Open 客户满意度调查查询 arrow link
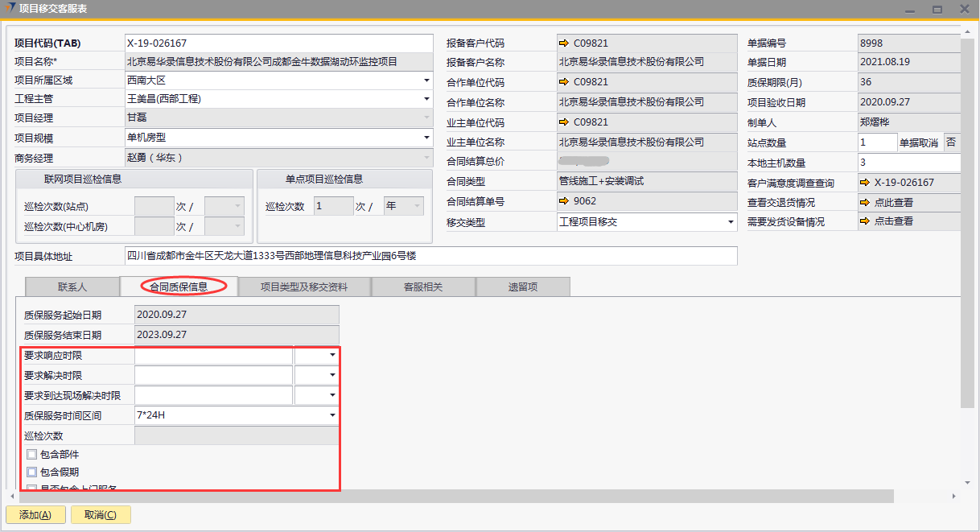 865,183
